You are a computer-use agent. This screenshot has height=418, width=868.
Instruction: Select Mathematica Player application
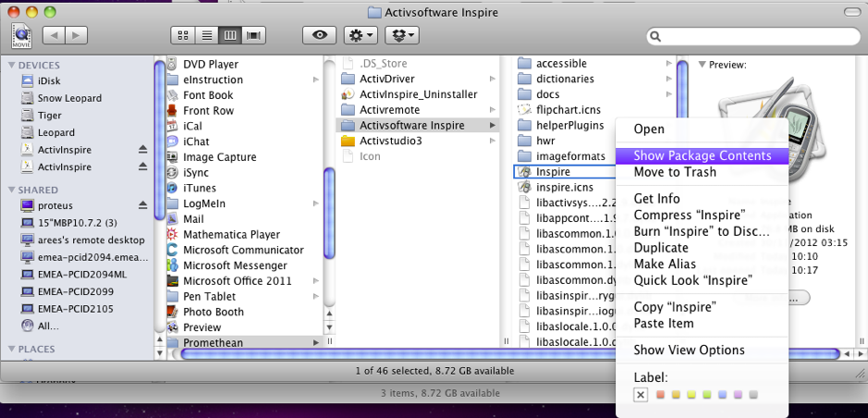(231, 235)
